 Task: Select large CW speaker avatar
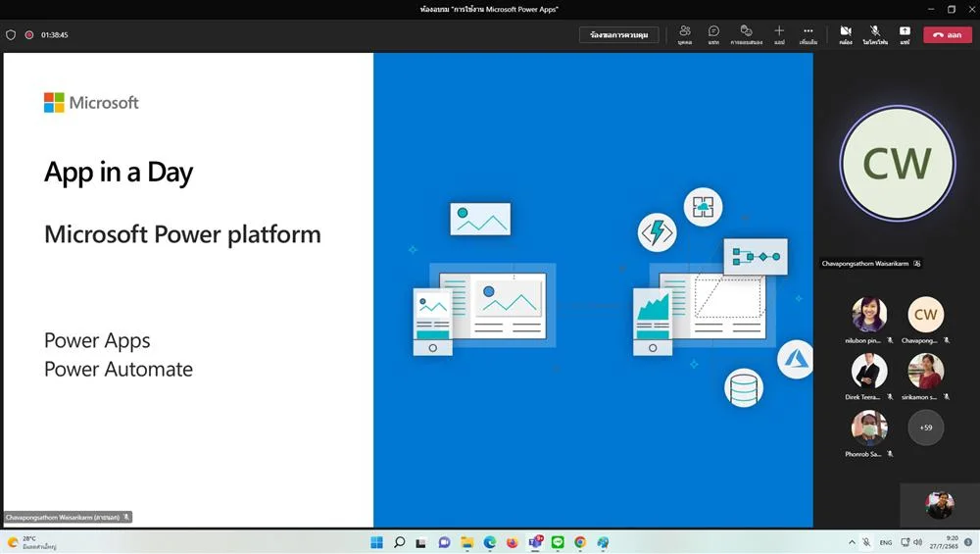tap(897, 164)
